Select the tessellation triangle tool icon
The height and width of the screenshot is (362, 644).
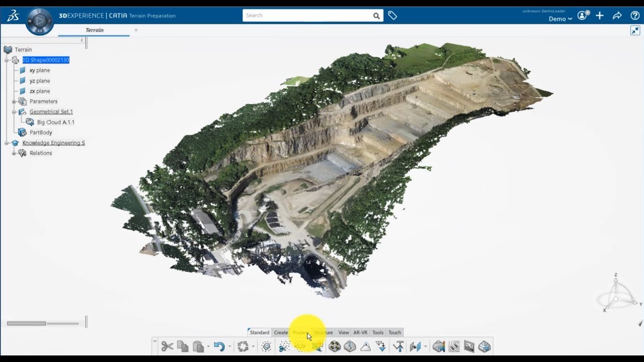click(x=364, y=347)
